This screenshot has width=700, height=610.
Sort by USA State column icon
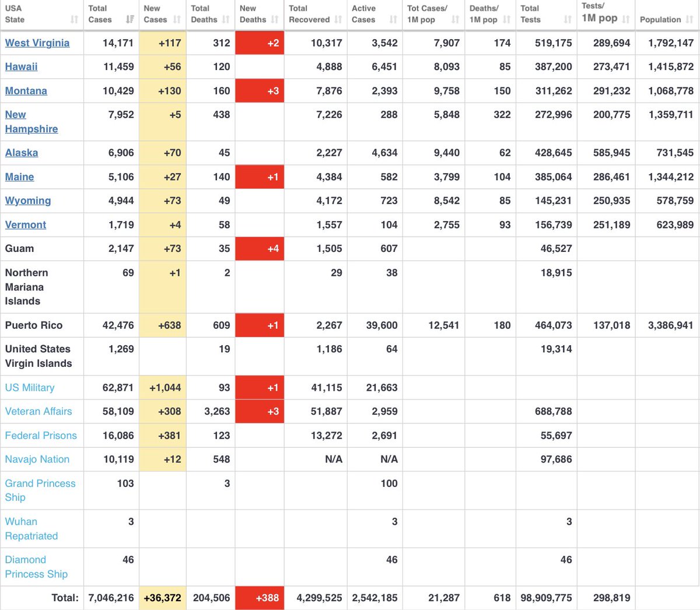point(74,19)
